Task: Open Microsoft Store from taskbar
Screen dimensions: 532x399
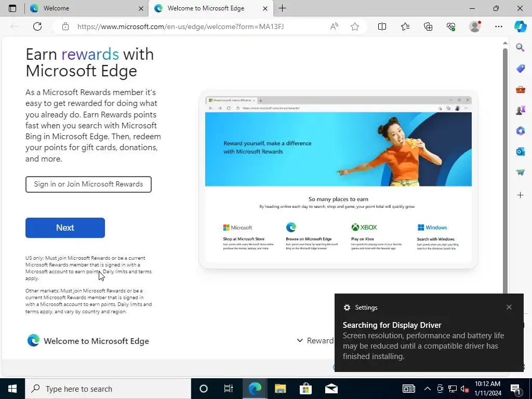Action: [305, 389]
